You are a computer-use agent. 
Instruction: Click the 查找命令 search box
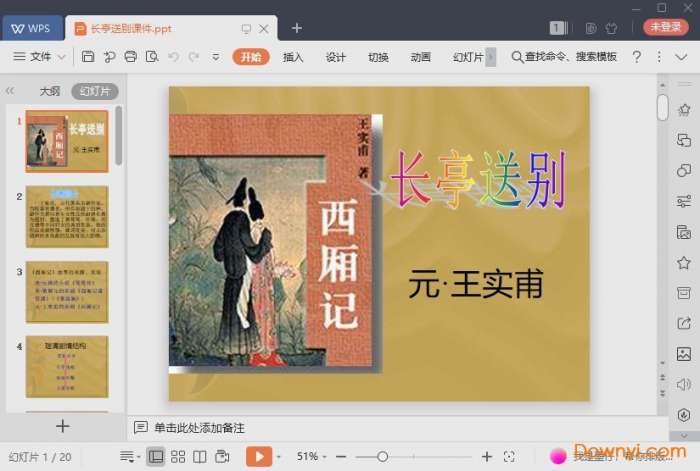click(x=564, y=57)
